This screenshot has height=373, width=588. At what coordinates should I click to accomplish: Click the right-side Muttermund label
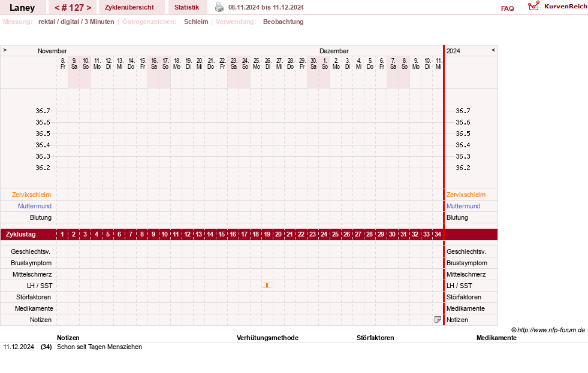[x=463, y=206]
